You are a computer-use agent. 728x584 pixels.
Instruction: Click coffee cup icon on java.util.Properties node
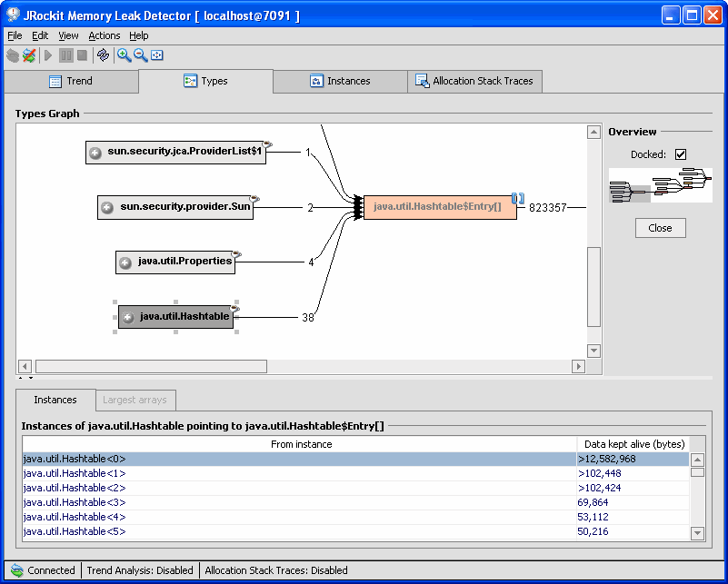pos(236,254)
